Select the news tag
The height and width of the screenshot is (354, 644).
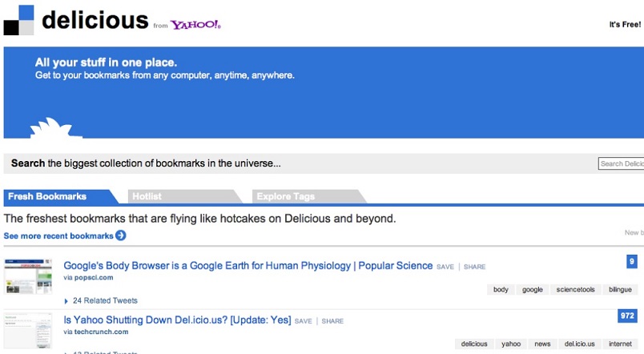[542, 344]
